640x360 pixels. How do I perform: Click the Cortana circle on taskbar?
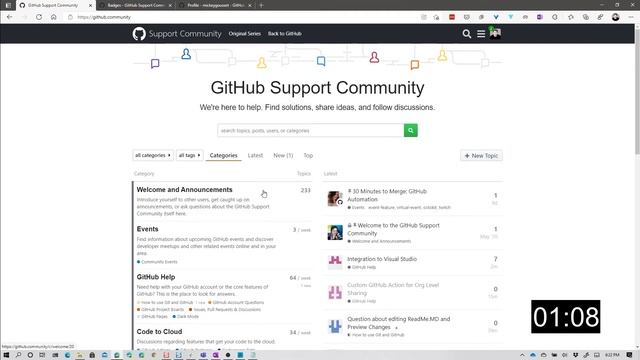[30, 355]
